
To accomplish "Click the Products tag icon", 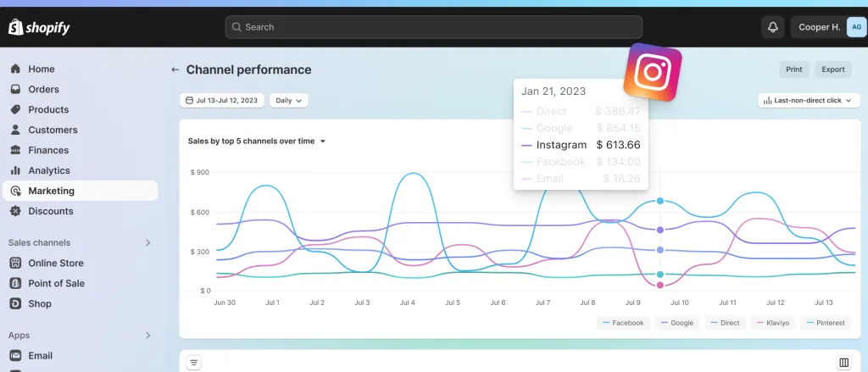I will tap(15, 109).
